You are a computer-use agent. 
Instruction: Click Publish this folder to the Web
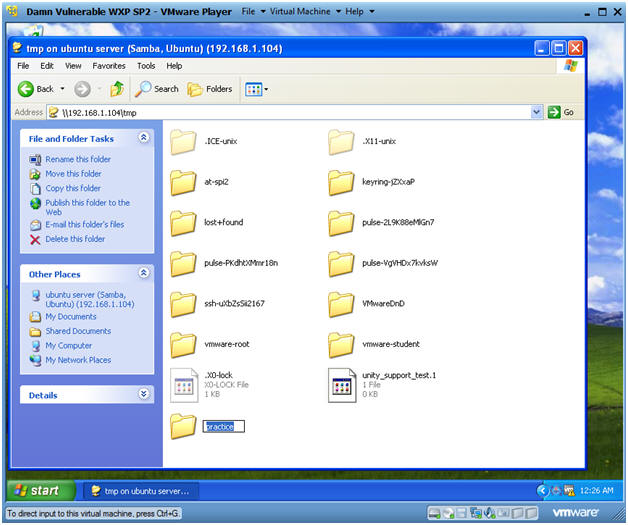pyautogui.click(x=87, y=207)
